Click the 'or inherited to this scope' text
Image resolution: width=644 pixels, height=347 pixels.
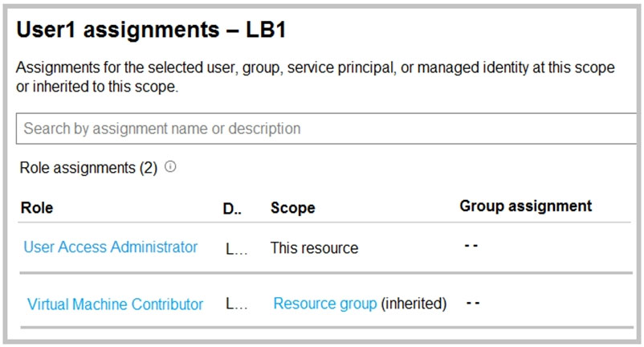pos(96,88)
